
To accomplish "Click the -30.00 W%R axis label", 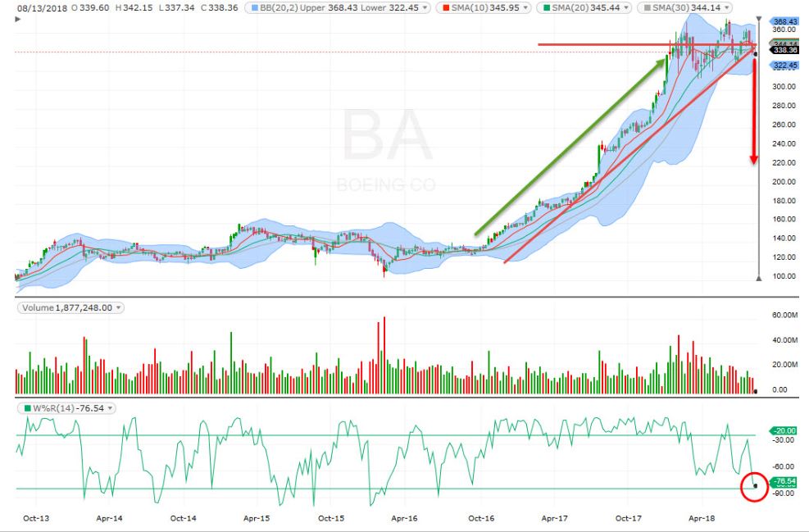I will [784, 439].
